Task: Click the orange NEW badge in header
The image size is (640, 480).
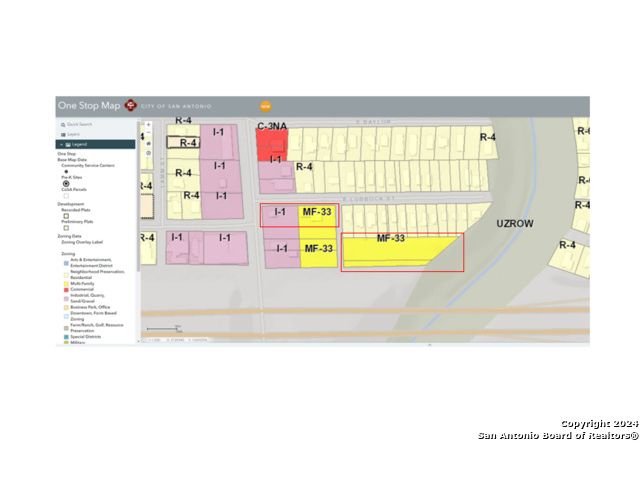Action: pos(266,106)
